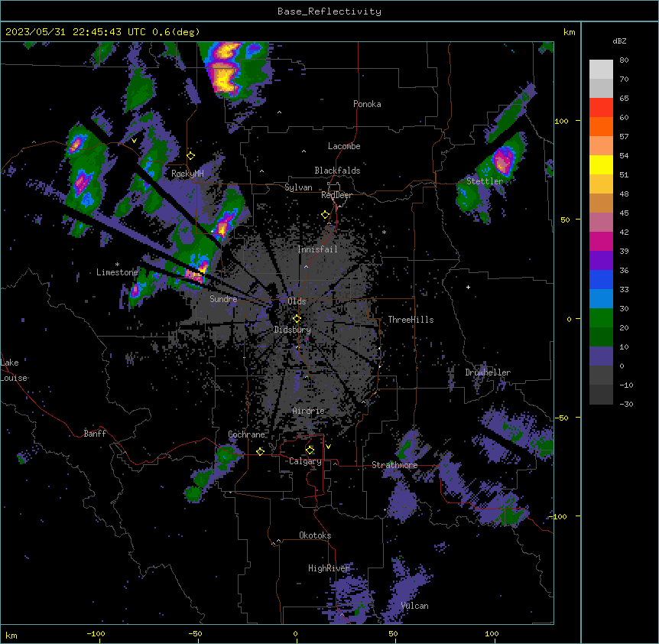Click the Cochrane town label
659x644 pixels.
[x=246, y=434]
